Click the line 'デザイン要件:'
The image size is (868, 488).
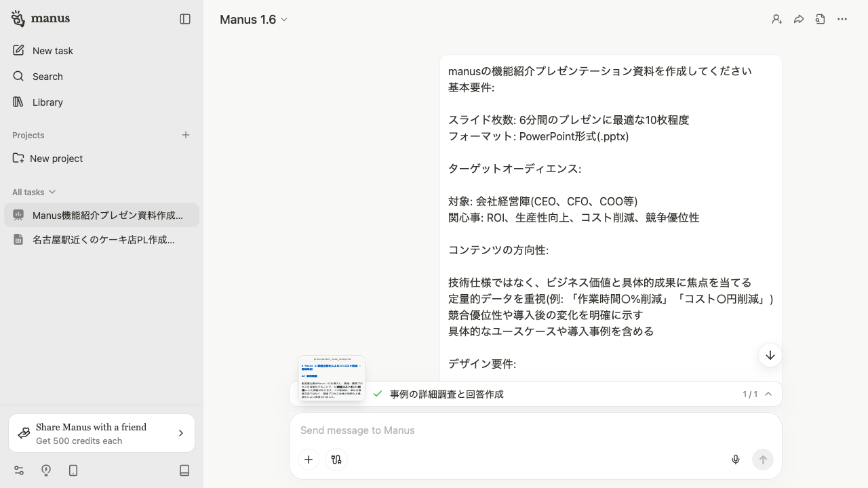click(482, 364)
